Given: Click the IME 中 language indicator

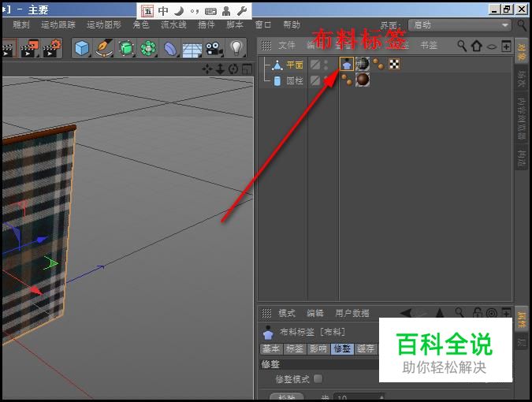Looking at the screenshot, I should coord(163,11).
